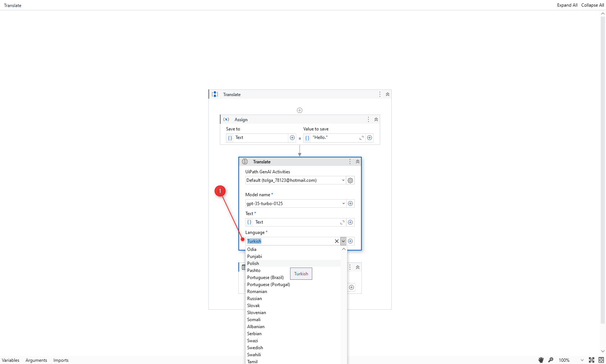Image resolution: width=606 pixels, height=364 pixels.
Task: Collapse the activity below the Translate activity
Action: tap(358, 267)
